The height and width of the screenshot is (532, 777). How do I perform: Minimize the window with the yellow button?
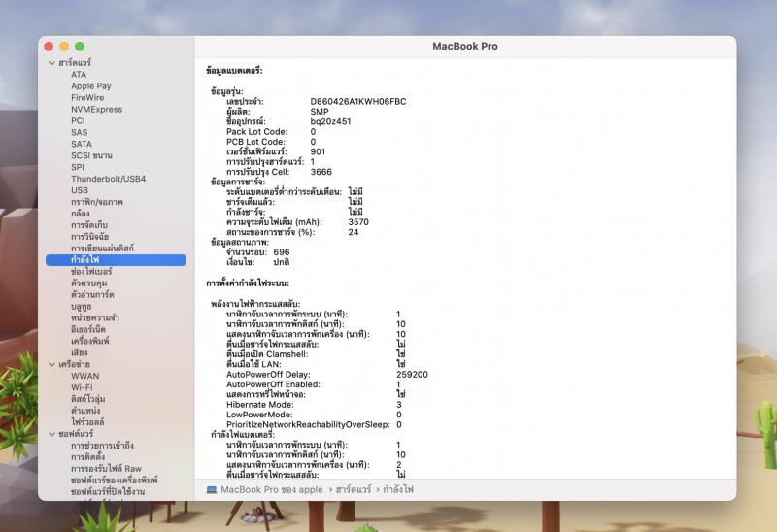(64, 47)
